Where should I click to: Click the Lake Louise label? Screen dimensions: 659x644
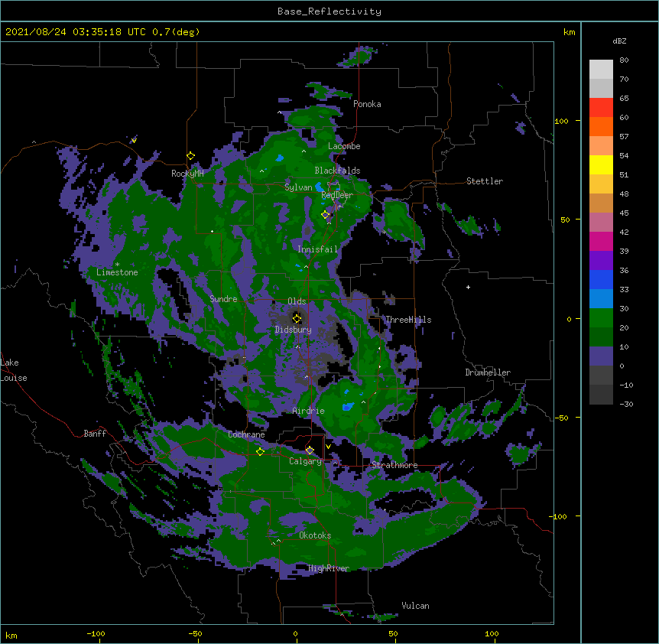click(x=14, y=370)
